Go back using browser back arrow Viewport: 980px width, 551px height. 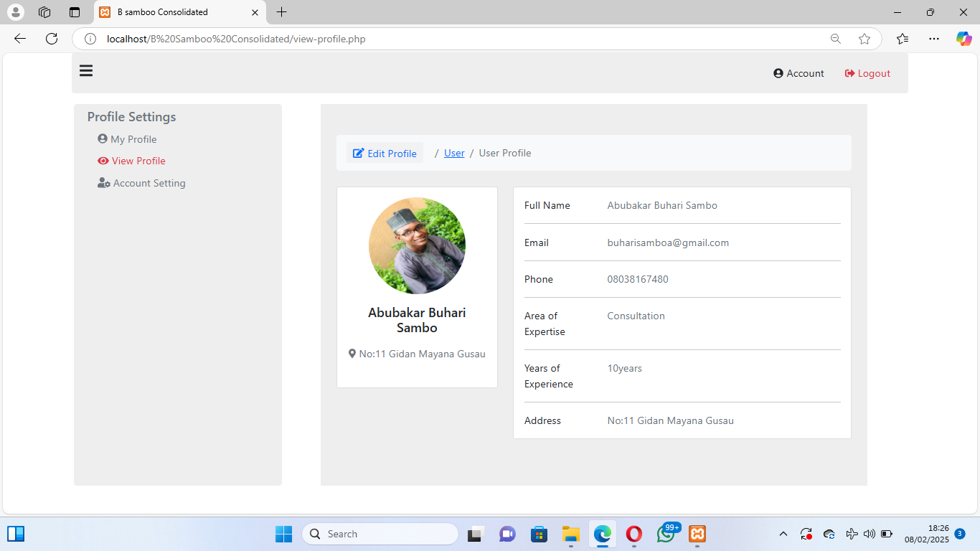click(x=20, y=39)
